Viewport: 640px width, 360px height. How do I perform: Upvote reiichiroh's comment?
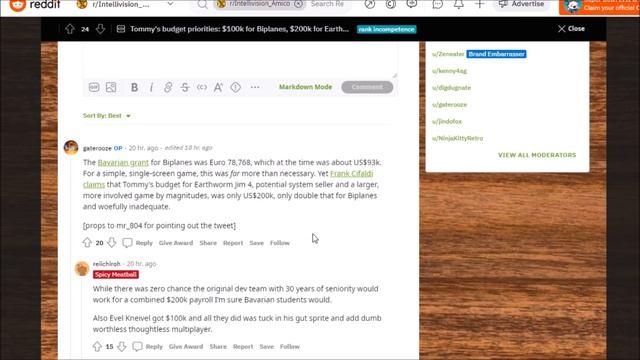pos(97,347)
